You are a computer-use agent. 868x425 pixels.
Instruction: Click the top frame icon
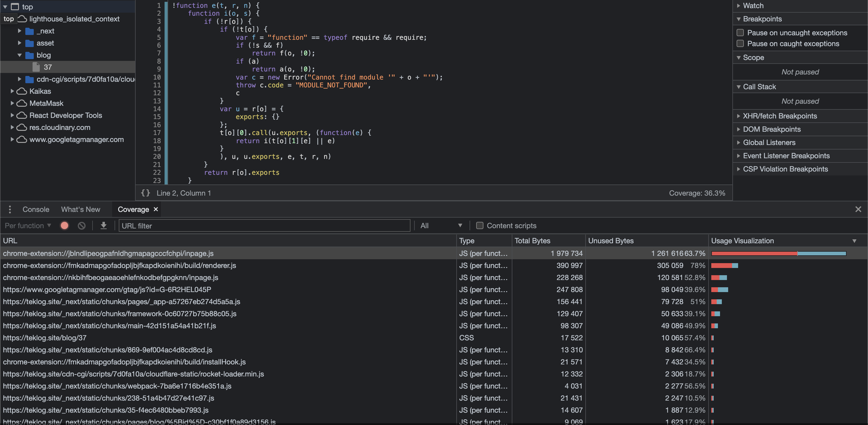pyautogui.click(x=15, y=7)
